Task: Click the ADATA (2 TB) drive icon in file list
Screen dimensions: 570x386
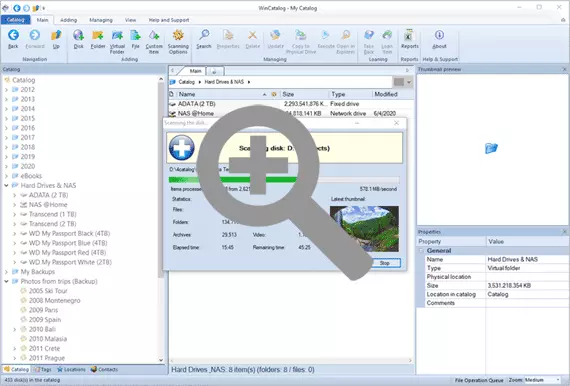Action: coord(172,104)
